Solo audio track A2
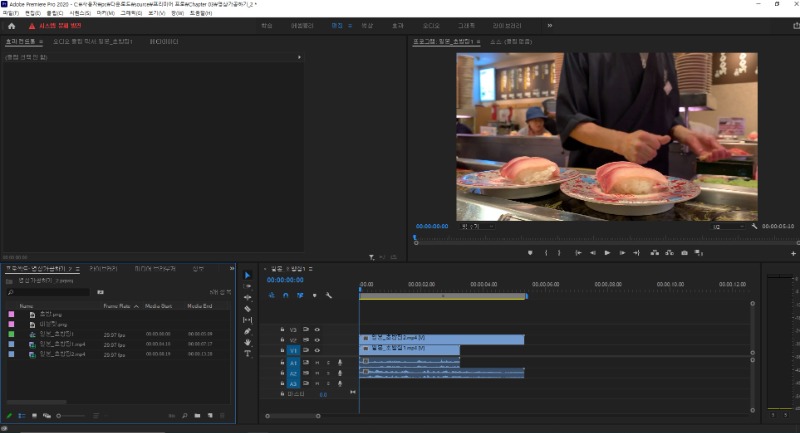The height and width of the screenshot is (433, 800). coord(328,373)
